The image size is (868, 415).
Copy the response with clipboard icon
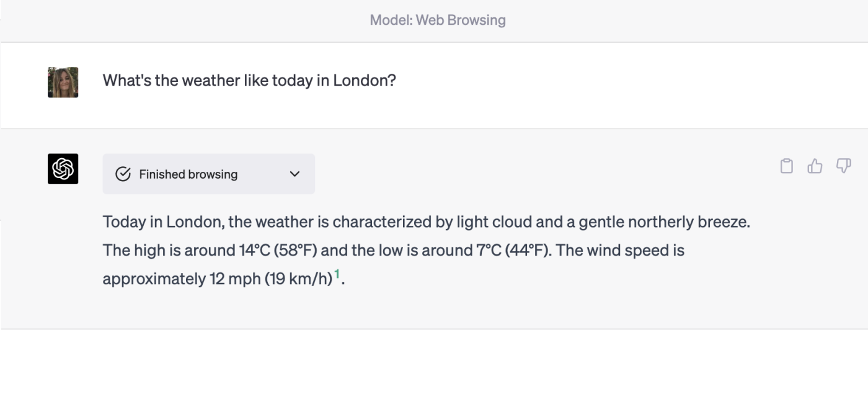[x=786, y=166]
